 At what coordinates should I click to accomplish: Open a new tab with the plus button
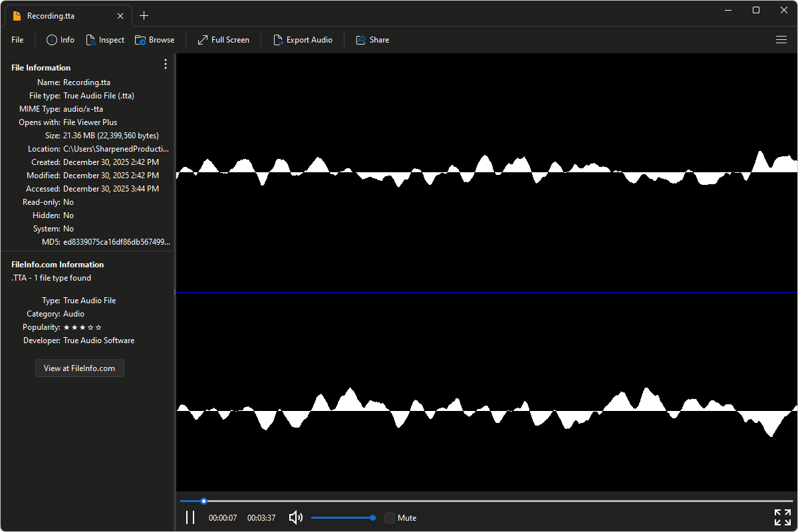pos(144,15)
